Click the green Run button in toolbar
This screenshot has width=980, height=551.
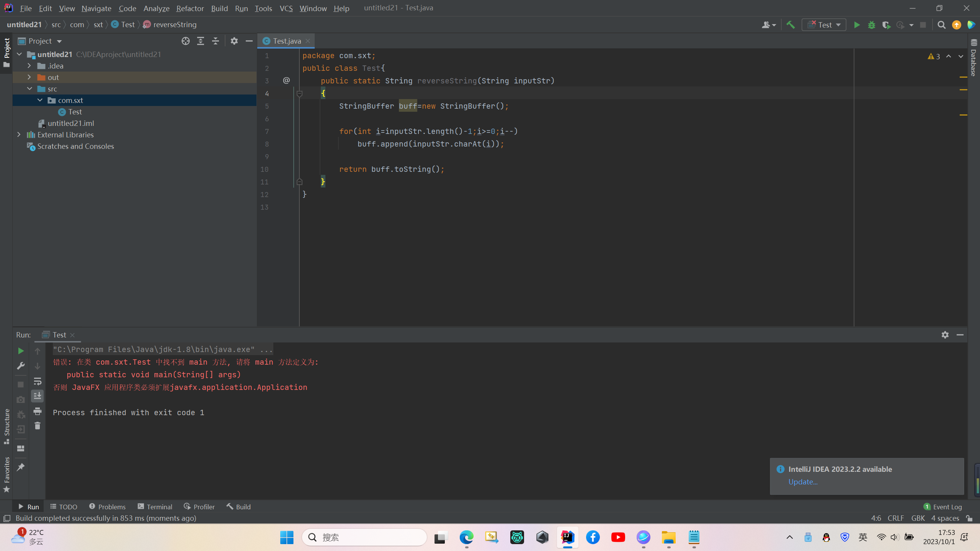pos(857,25)
